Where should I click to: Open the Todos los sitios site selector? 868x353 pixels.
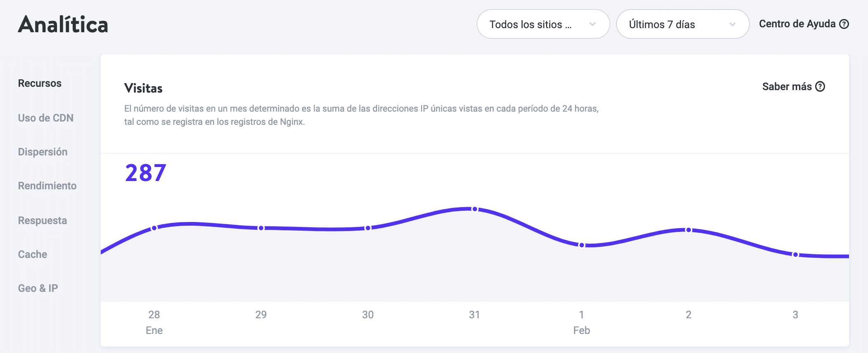[x=531, y=24]
